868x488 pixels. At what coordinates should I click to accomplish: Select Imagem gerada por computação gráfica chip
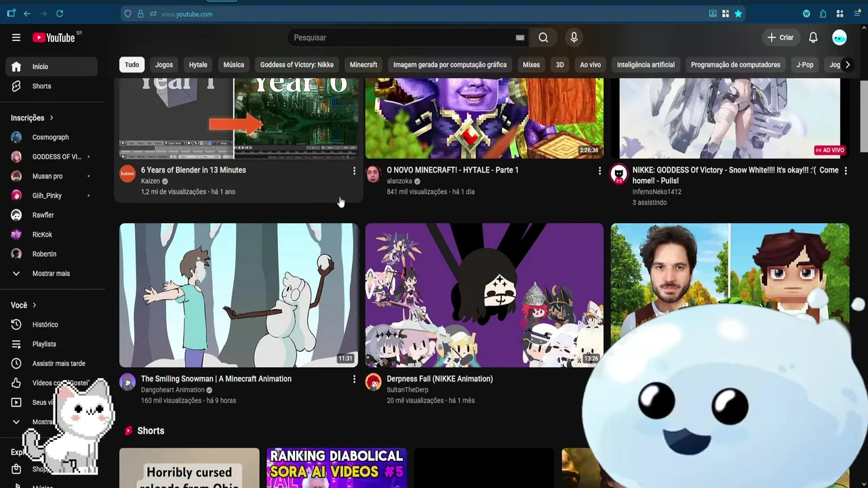coord(450,64)
